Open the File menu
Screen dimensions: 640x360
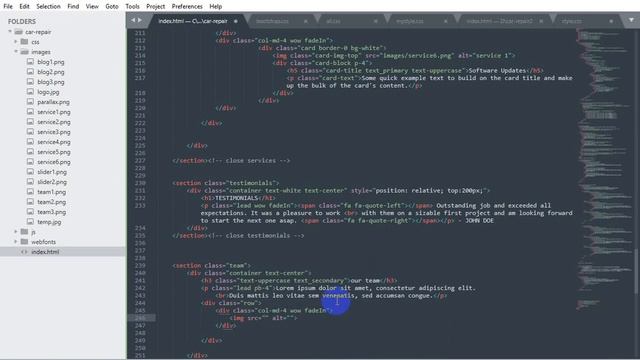tap(8, 7)
